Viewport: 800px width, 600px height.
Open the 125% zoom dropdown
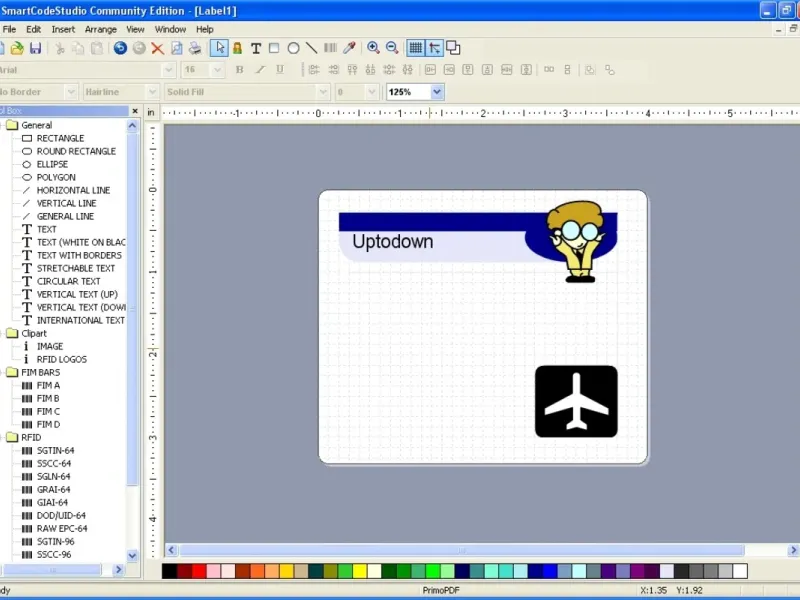coord(437,92)
